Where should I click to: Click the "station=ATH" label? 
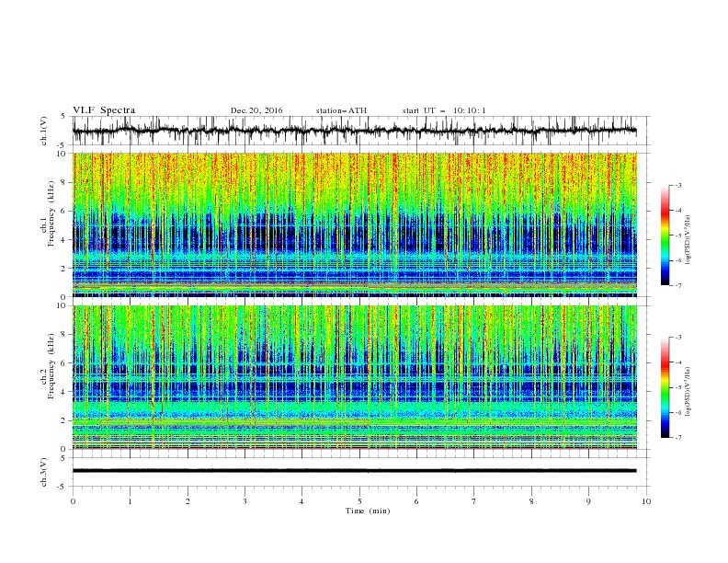341,110
